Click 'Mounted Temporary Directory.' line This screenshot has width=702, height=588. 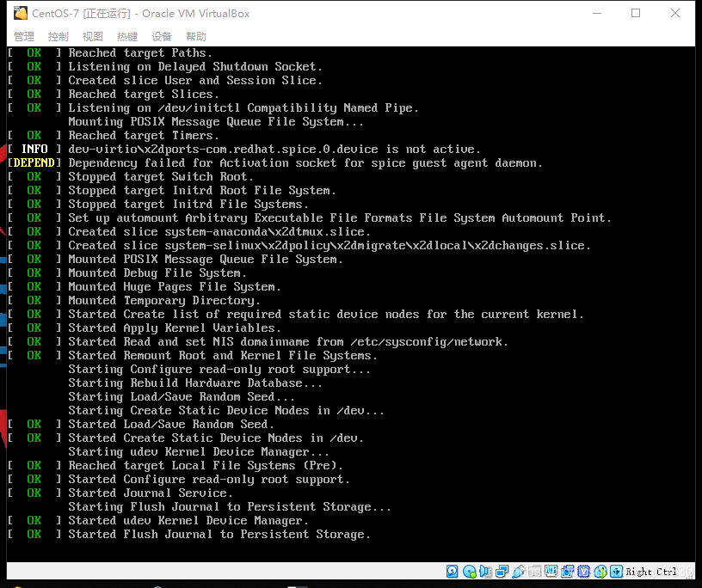click(x=164, y=301)
